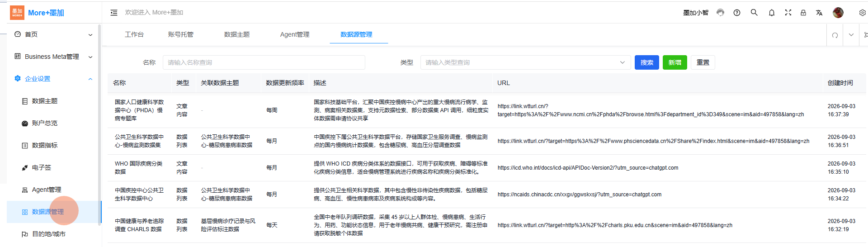Open the icd.who.int URL link
The width and height of the screenshot is (868, 247).
tap(588, 168)
